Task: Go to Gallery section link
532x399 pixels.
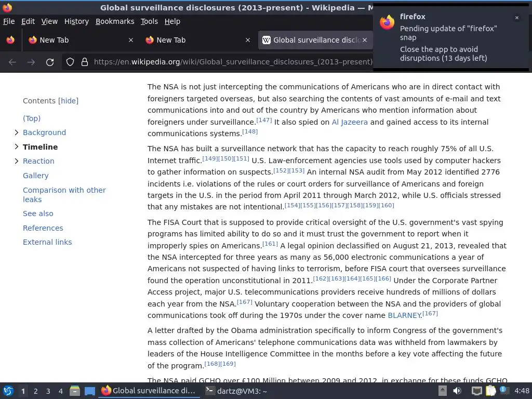Action: point(36,176)
